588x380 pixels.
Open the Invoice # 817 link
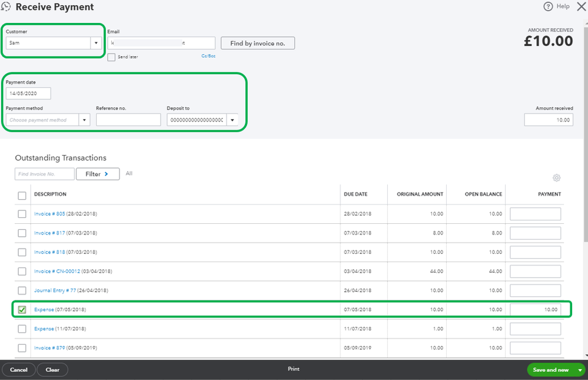49,233
